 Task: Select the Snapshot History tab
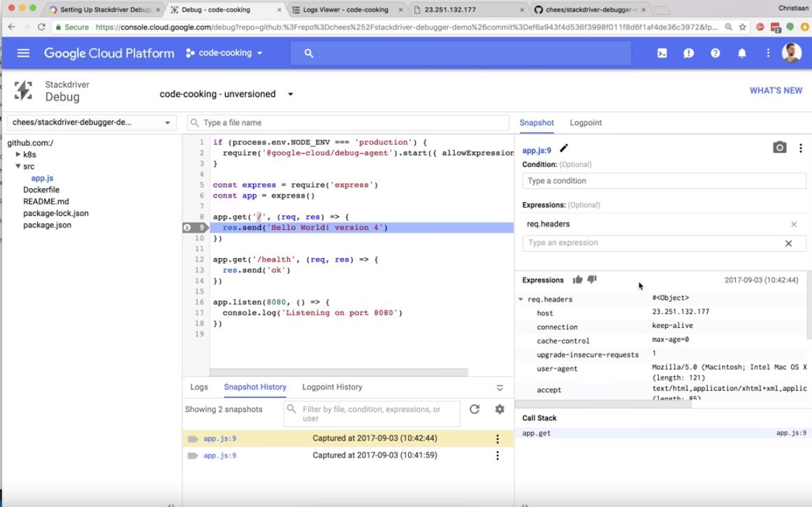click(x=255, y=387)
